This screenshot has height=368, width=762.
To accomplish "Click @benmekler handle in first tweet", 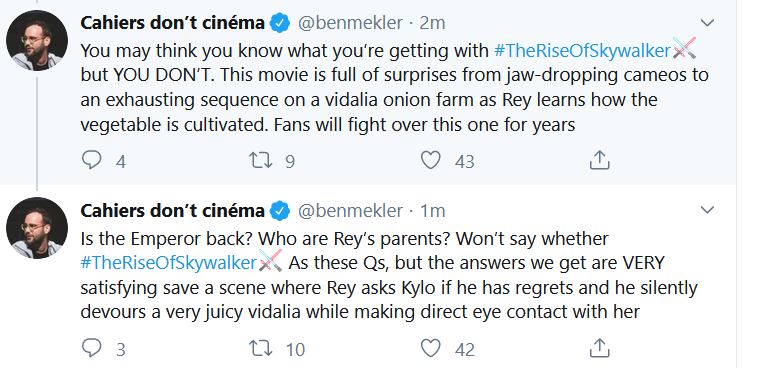I will [350, 23].
